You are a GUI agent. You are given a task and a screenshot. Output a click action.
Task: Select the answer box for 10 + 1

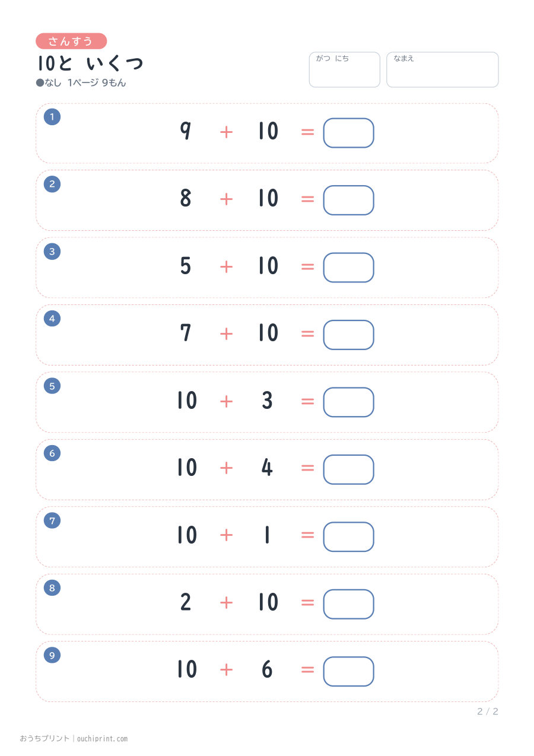coord(348,536)
